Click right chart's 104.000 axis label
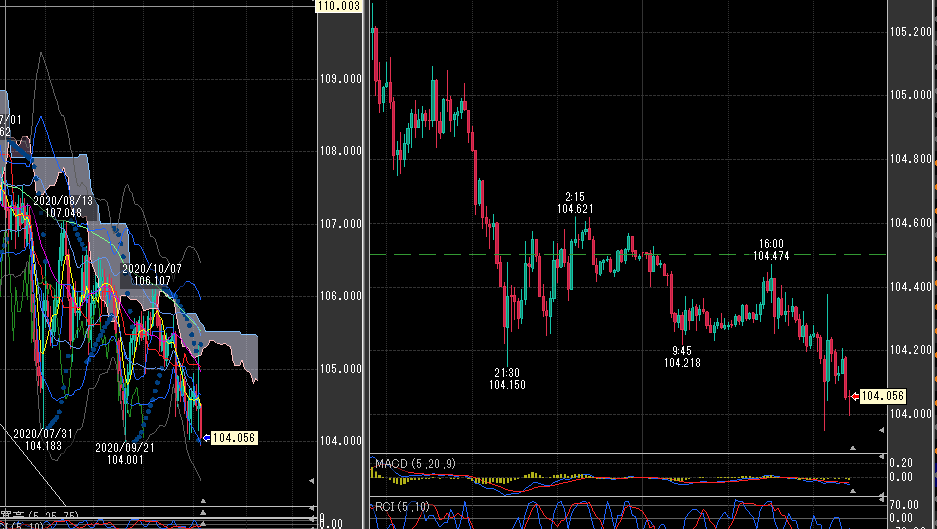This screenshot has height=529, width=937. (911, 414)
